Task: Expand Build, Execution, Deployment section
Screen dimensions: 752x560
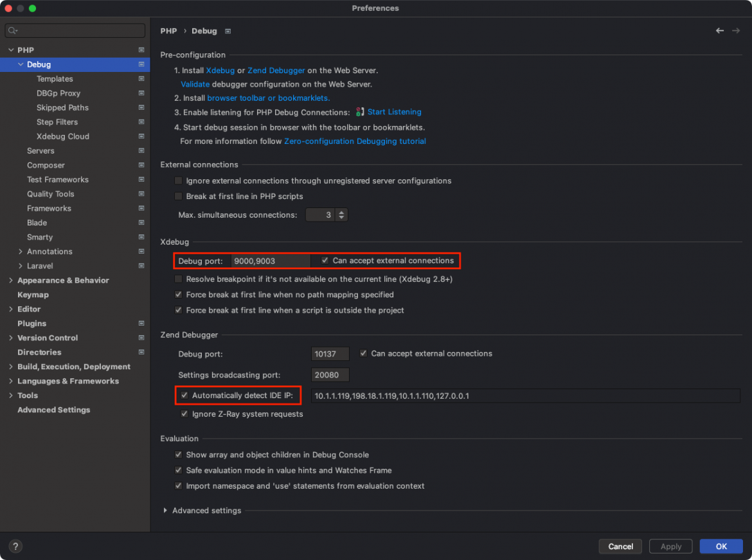Action: [11, 367]
